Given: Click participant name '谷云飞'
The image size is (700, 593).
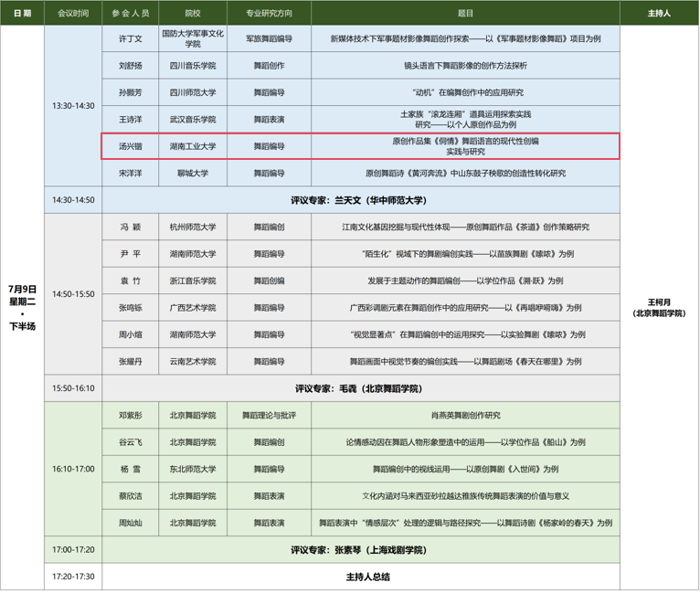Looking at the screenshot, I should point(131,442).
